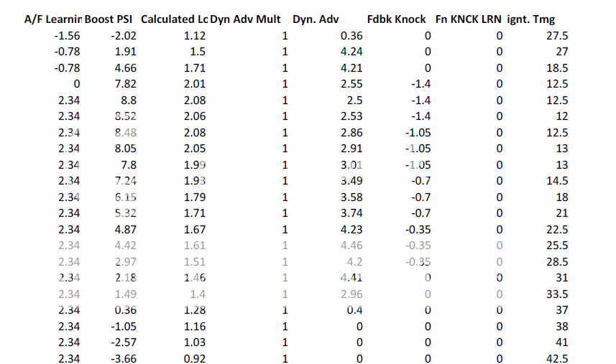Click the Calculated Load header cell

pos(174,19)
